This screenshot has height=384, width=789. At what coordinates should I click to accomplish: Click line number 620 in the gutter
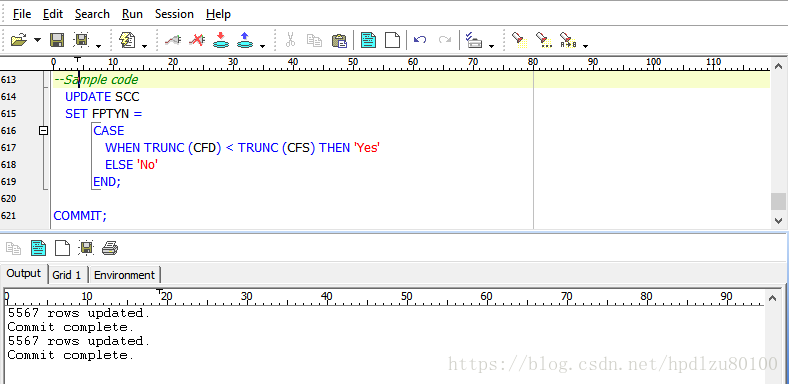(x=9, y=199)
